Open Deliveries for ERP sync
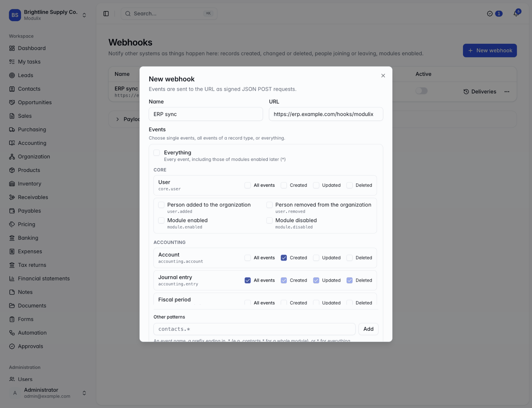This screenshot has height=408, width=532. [480, 92]
